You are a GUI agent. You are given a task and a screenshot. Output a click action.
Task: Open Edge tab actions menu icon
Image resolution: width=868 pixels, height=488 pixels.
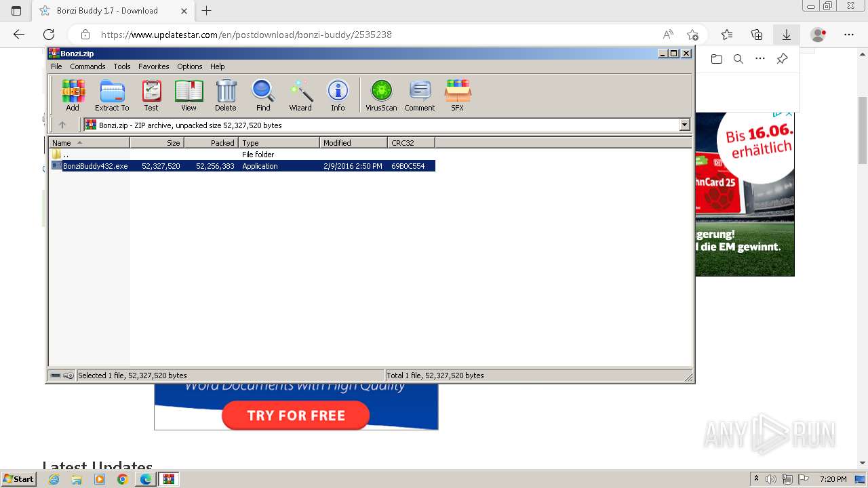[16, 11]
